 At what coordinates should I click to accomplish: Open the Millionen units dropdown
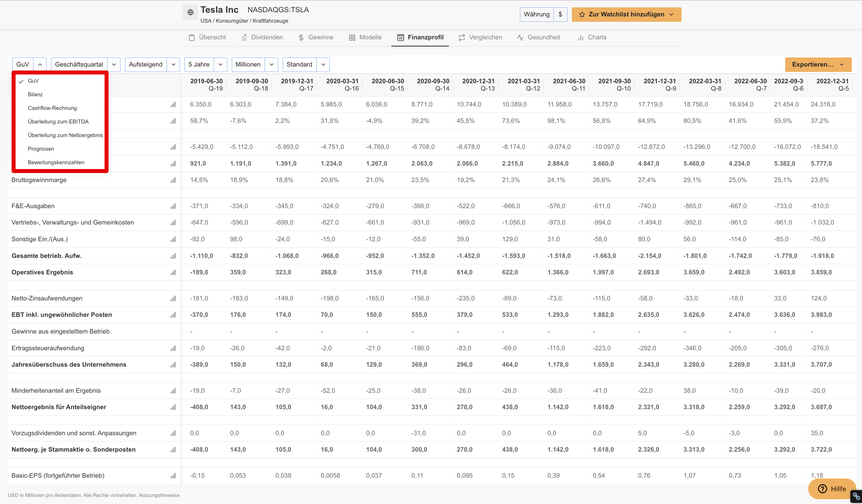tap(255, 65)
